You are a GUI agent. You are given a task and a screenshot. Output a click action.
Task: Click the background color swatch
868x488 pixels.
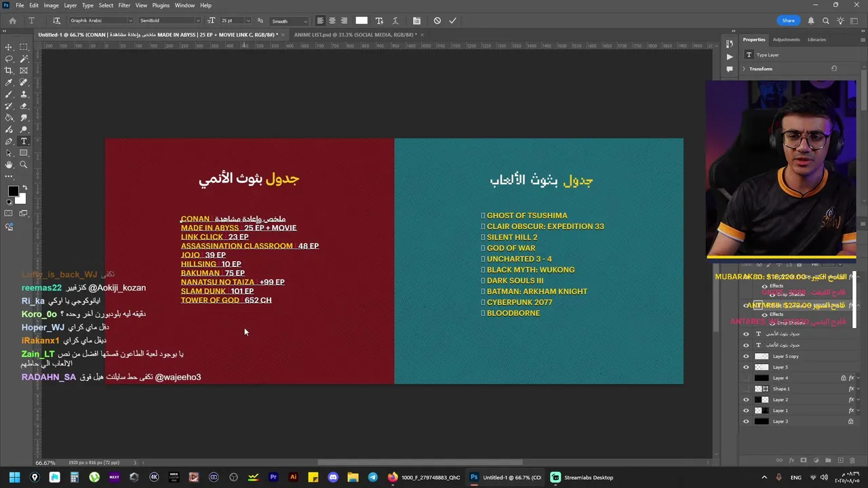coord(20,199)
